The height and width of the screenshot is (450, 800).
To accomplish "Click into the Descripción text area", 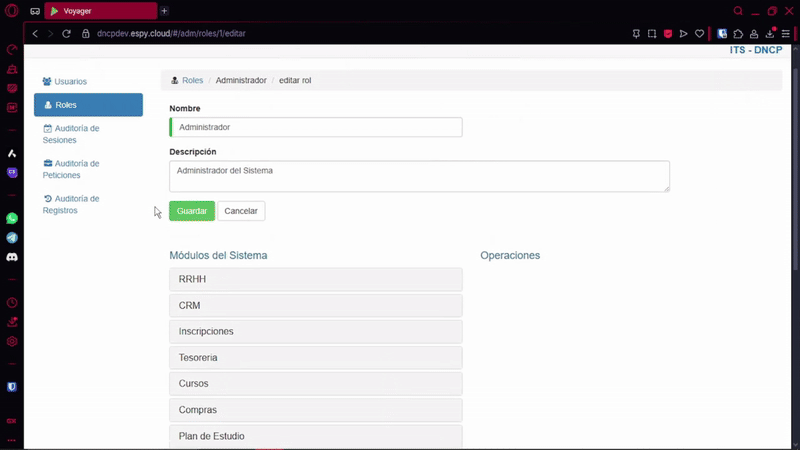I will [419, 176].
